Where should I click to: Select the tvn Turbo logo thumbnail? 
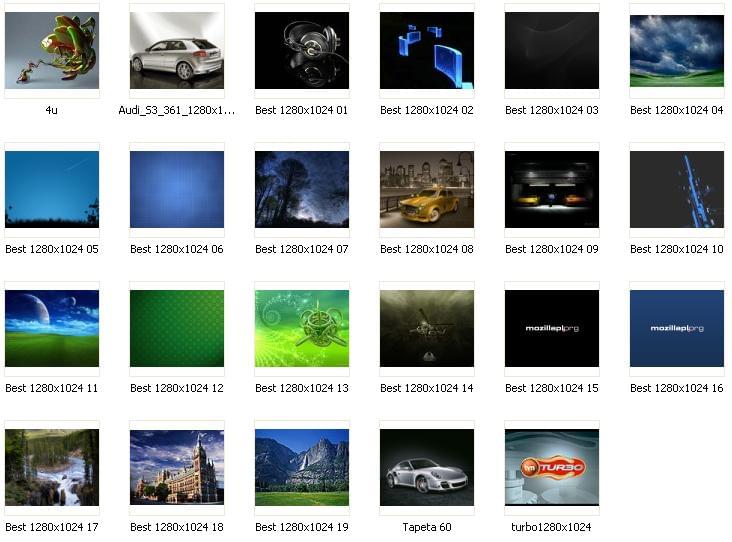click(x=552, y=467)
